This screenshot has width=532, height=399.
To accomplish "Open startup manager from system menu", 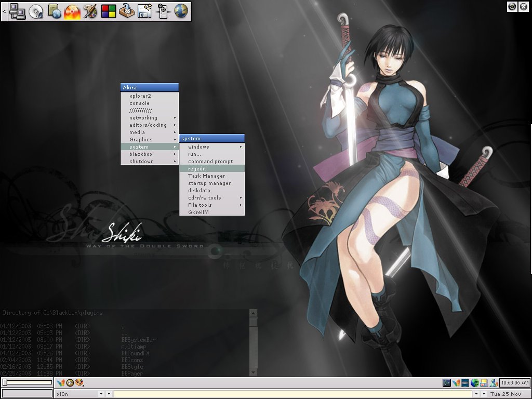I will tap(212, 183).
